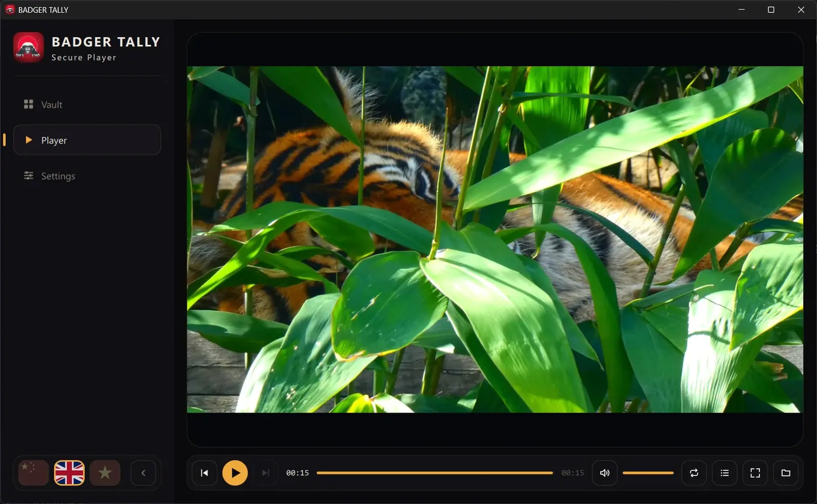Skip to the next track
The height and width of the screenshot is (504, 817).
[266, 473]
